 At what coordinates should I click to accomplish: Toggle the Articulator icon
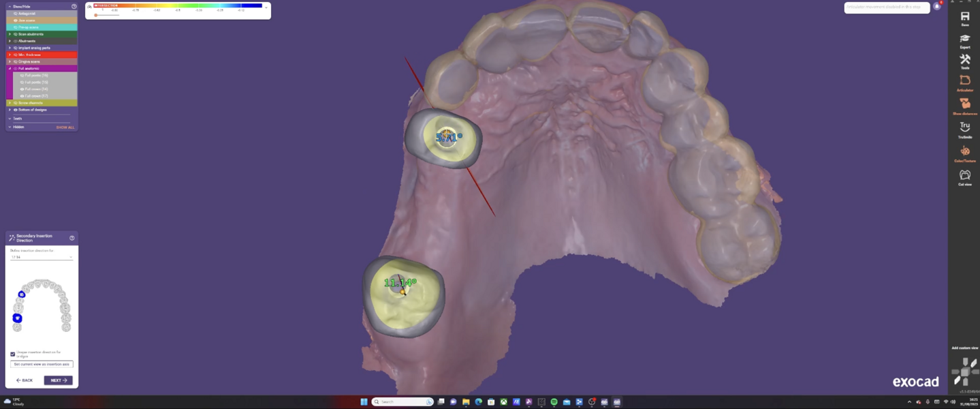point(964,82)
